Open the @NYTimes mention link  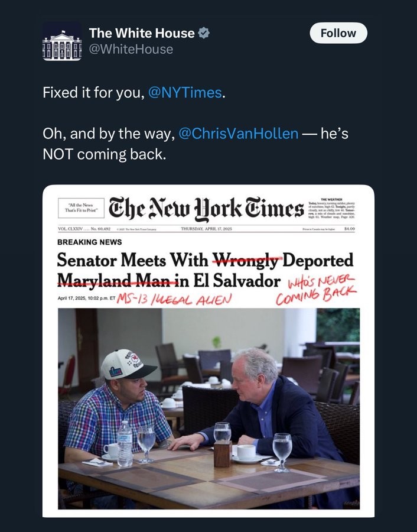(x=185, y=93)
